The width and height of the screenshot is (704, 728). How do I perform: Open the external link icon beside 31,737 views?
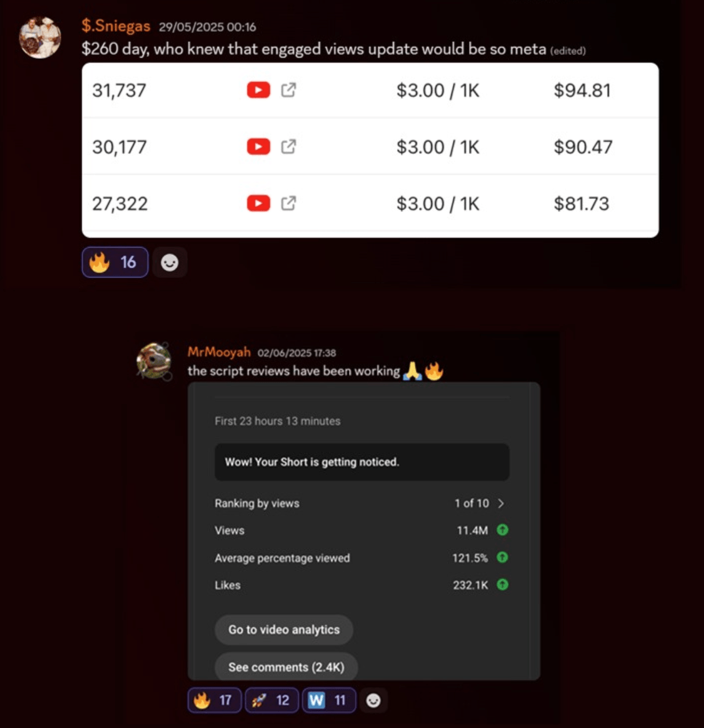(x=288, y=89)
